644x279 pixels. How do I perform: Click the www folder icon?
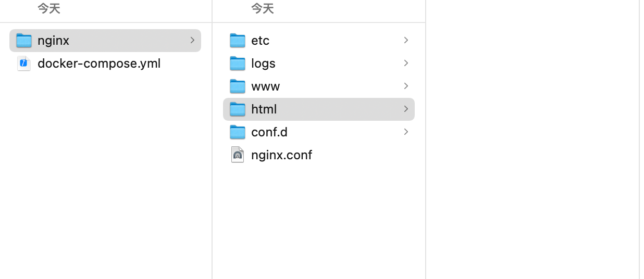tap(238, 86)
